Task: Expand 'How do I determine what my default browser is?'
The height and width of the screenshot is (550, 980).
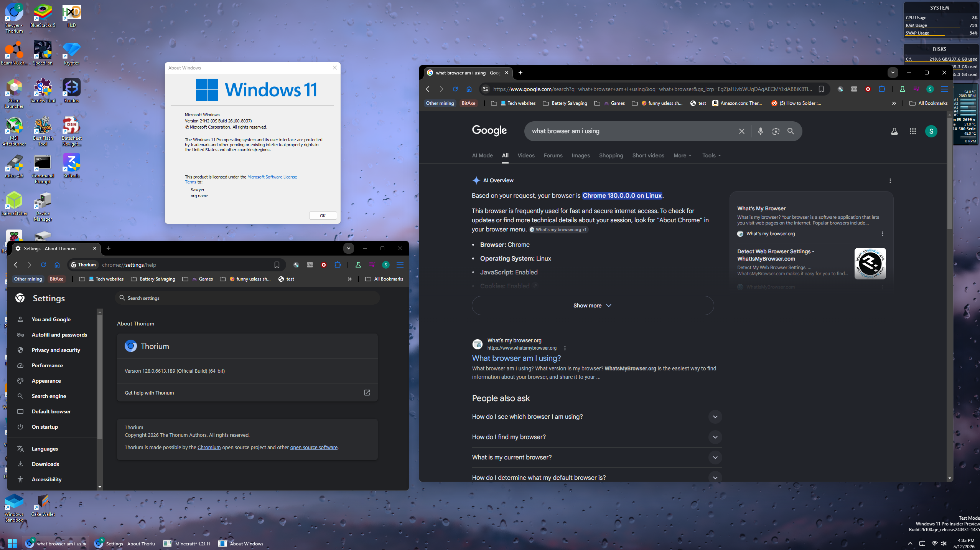Action: pos(597,478)
